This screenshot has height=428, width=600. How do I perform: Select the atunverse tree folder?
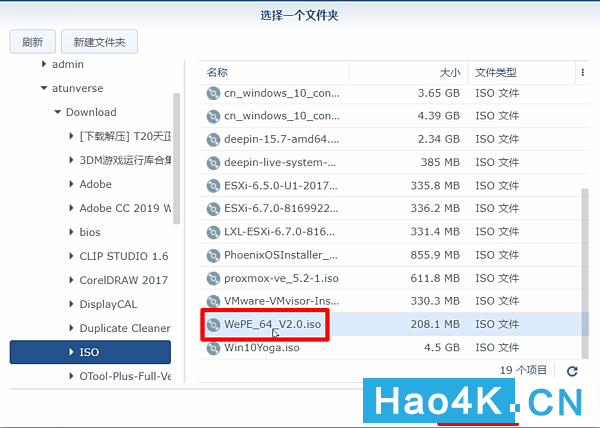tap(78, 88)
